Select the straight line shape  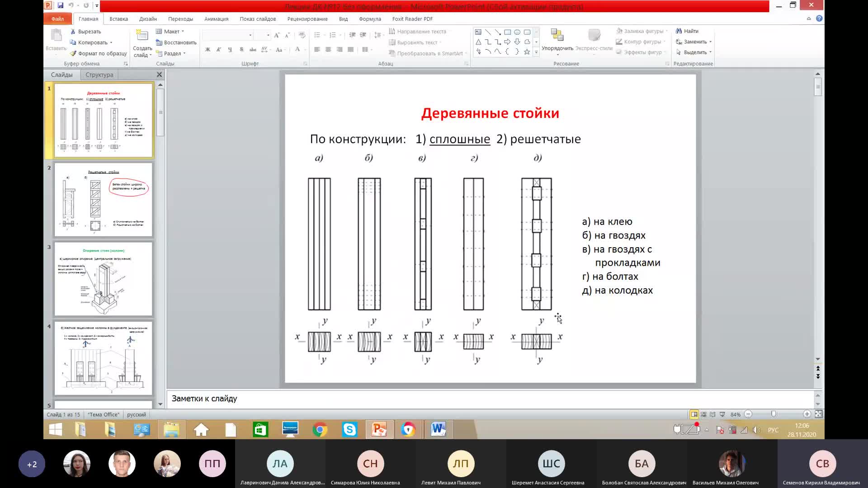click(488, 32)
